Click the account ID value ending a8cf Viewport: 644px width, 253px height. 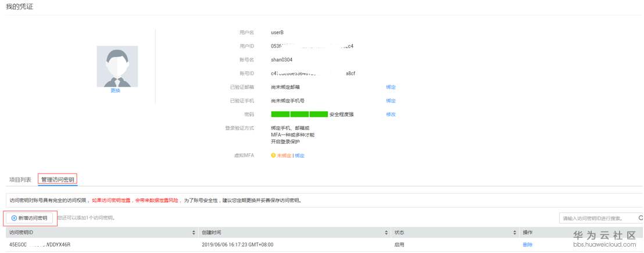click(x=313, y=73)
